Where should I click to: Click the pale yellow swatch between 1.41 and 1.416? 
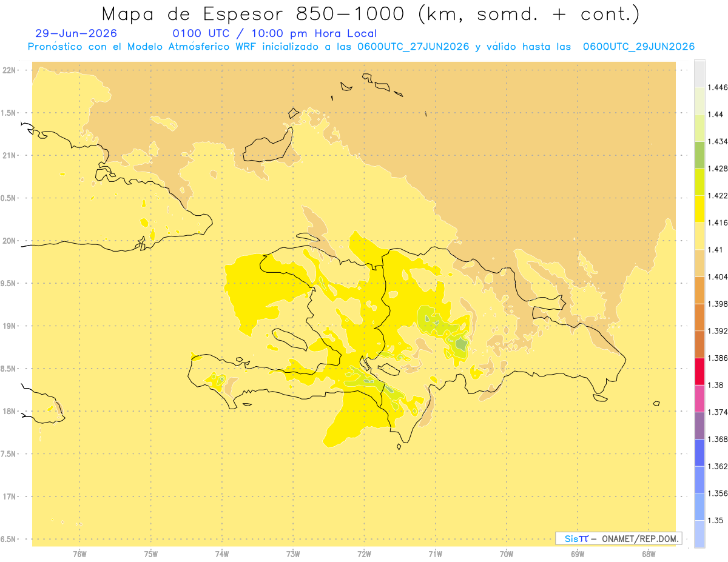(699, 236)
